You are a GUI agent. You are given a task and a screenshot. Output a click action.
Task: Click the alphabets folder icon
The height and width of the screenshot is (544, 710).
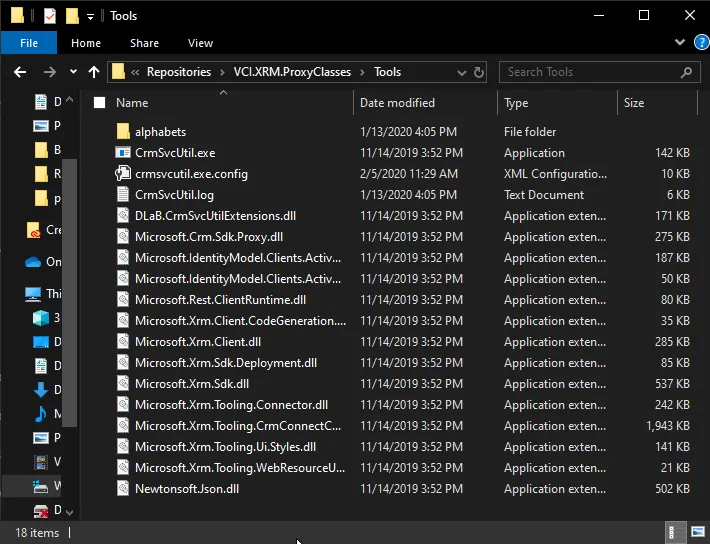pos(123,132)
